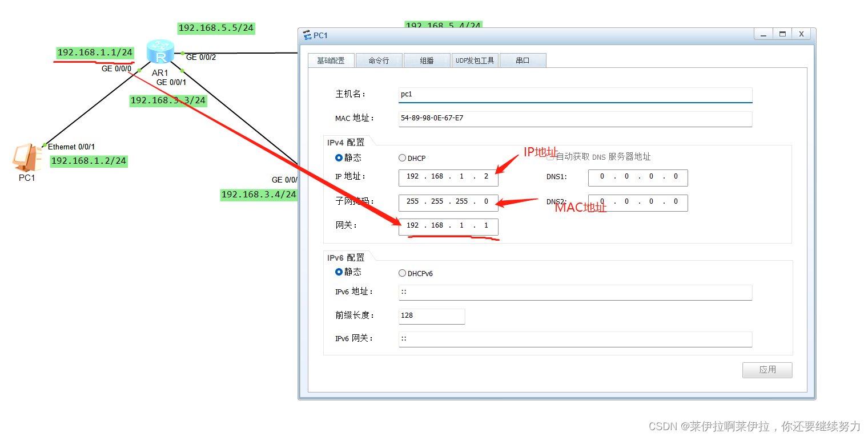Click the 子网掩码 field 255.255.255.0
This screenshot has width=868, height=437.
point(448,202)
